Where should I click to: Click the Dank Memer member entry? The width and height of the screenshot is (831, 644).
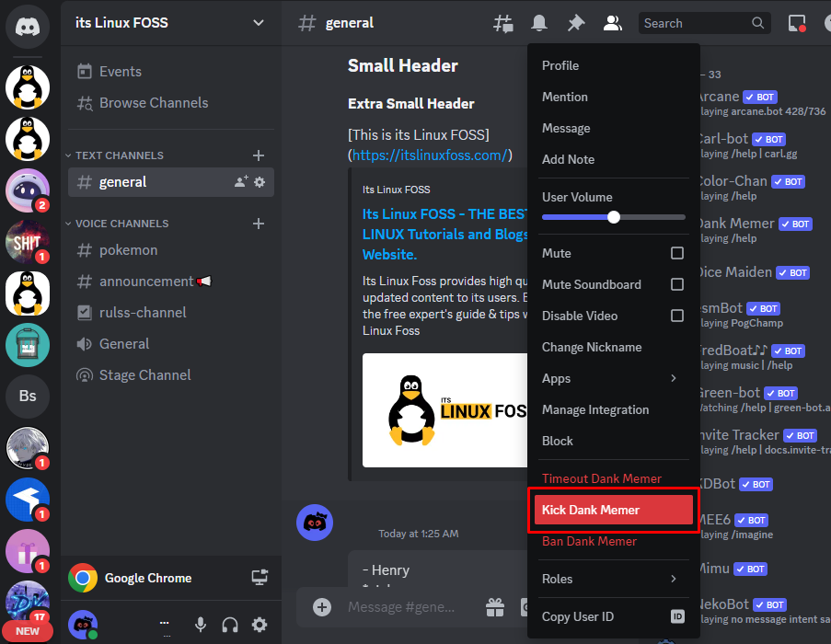(x=763, y=230)
